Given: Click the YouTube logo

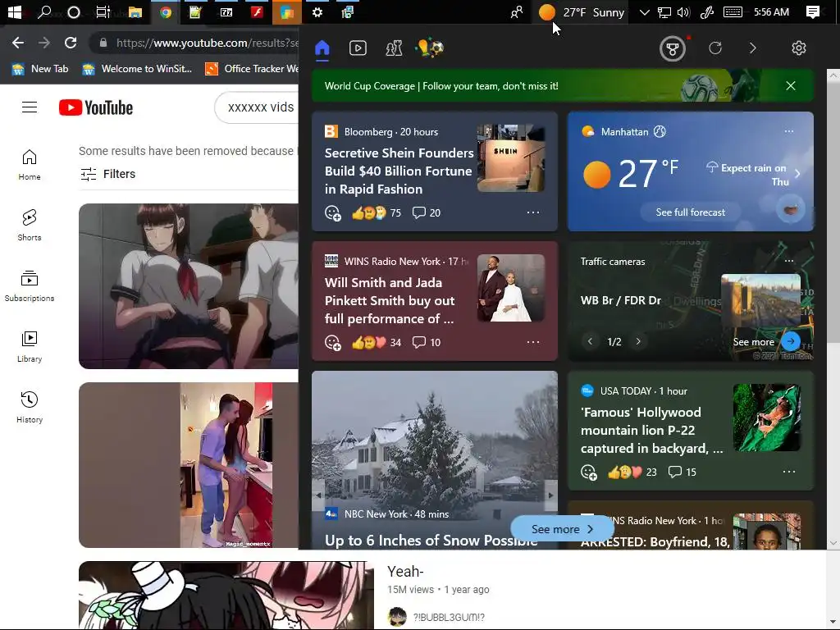Looking at the screenshot, I should point(96,107).
